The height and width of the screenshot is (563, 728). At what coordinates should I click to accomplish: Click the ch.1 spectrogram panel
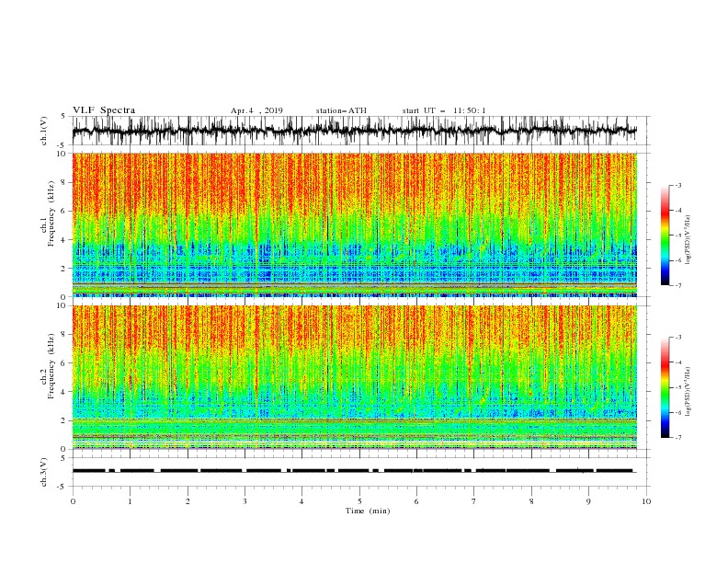click(x=355, y=224)
